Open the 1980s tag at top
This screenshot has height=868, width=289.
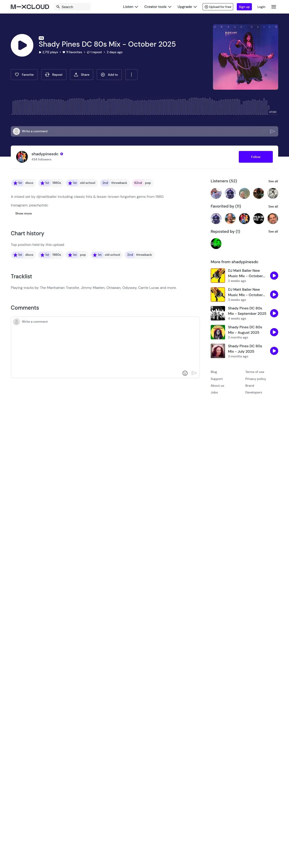click(51, 183)
